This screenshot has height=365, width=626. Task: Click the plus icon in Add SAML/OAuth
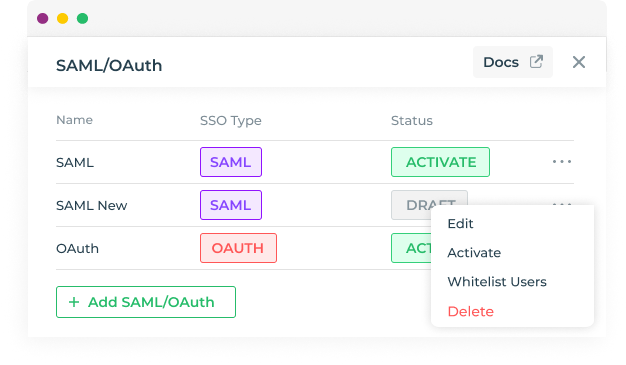pos(74,302)
